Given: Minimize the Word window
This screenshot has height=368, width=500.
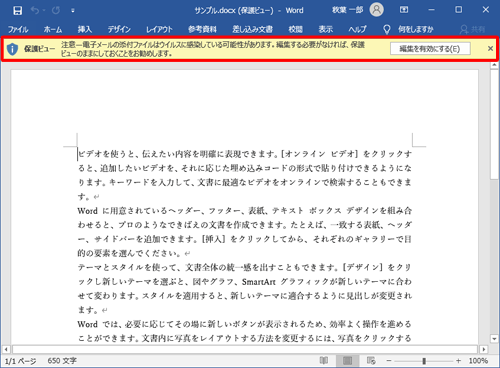Looking at the screenshot, I should click(431, 10).
